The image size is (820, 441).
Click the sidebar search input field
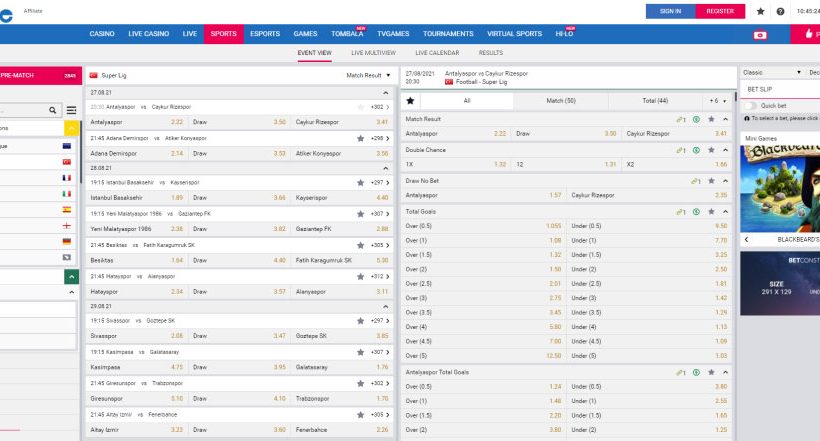24,110
